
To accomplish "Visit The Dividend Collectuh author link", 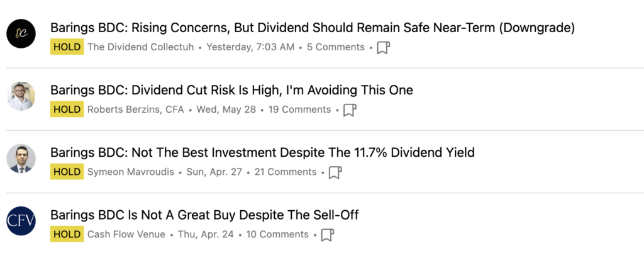I will [x=140, y=47].
